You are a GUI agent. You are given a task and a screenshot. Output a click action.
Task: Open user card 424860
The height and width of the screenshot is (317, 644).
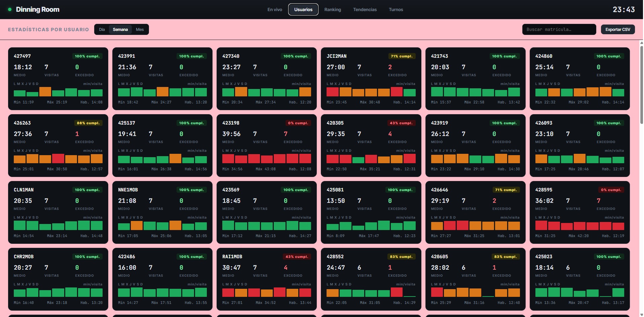pyautogui.click(x=579, y=79)
